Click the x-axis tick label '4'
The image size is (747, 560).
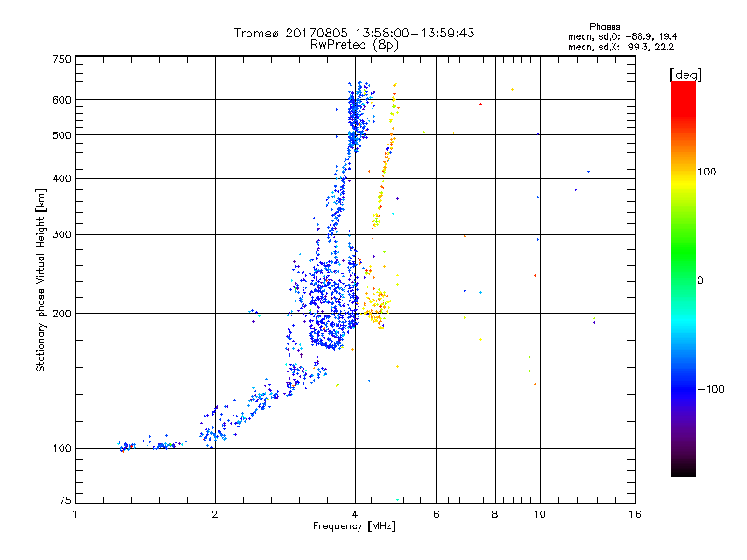tap(355, 514)
